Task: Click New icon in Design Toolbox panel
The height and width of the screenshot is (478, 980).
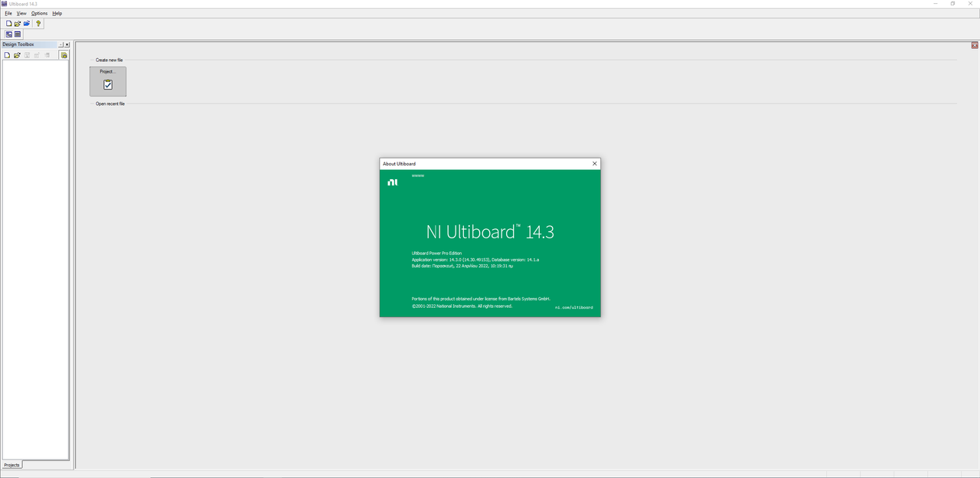Action: (x=7, y=55)
